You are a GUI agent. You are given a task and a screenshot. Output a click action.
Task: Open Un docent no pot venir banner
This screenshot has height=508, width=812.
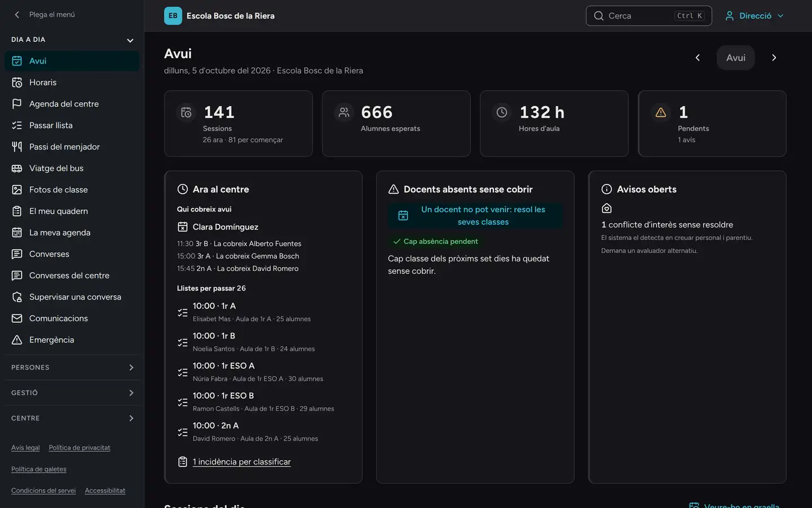coord(475,216)
